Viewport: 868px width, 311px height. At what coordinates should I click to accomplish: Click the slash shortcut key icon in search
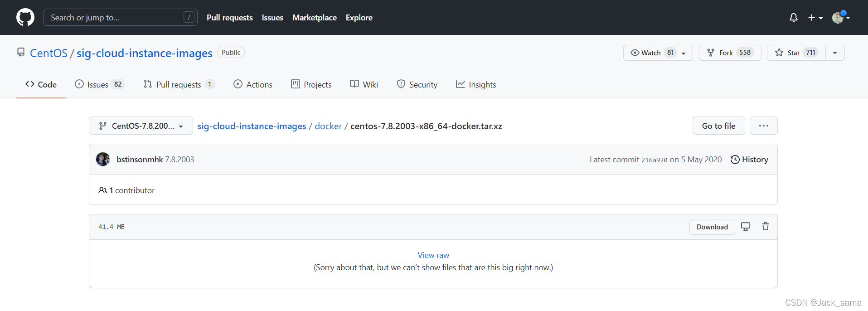coord(189,17)
